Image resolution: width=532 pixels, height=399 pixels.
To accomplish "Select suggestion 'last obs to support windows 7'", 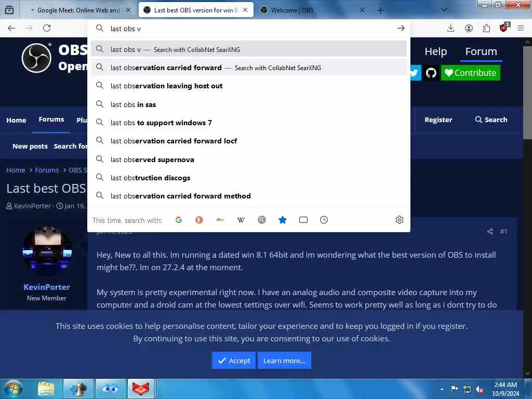I will coord(249,123).
